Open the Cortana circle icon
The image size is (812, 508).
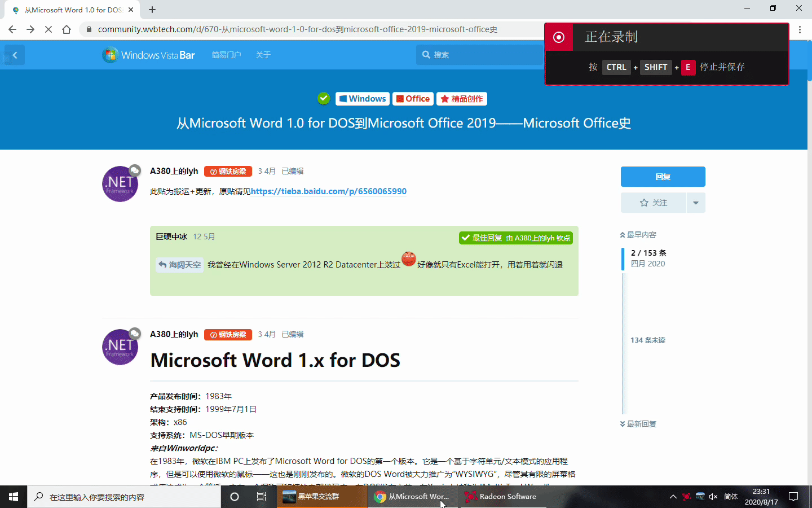point(235,497)
